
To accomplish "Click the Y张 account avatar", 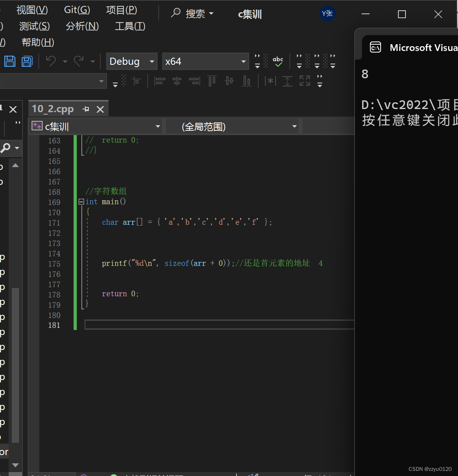I will [327, 13].
